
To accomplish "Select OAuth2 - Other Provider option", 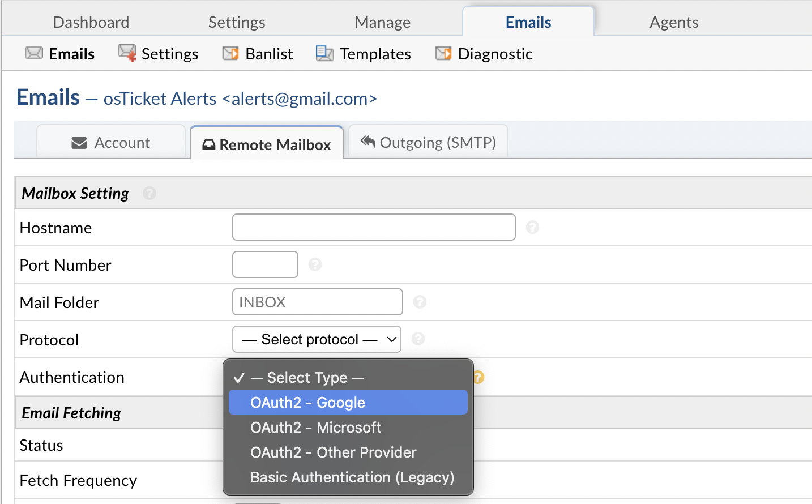I will pos(333,452).
